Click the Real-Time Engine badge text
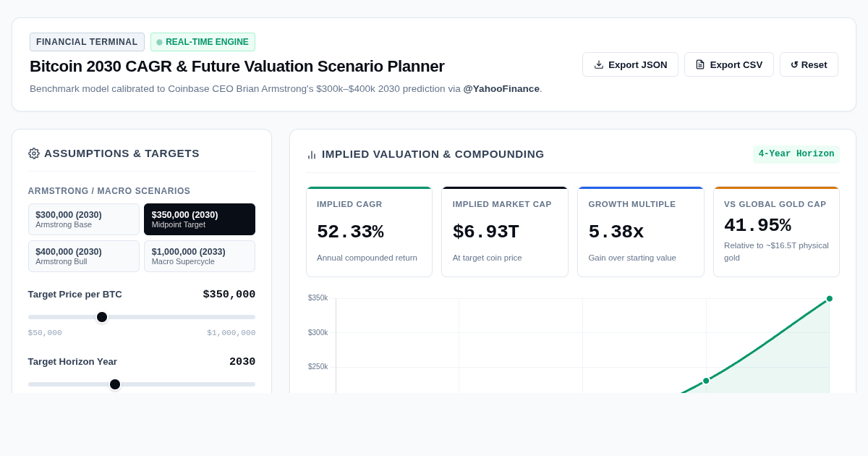 [207, 42]
